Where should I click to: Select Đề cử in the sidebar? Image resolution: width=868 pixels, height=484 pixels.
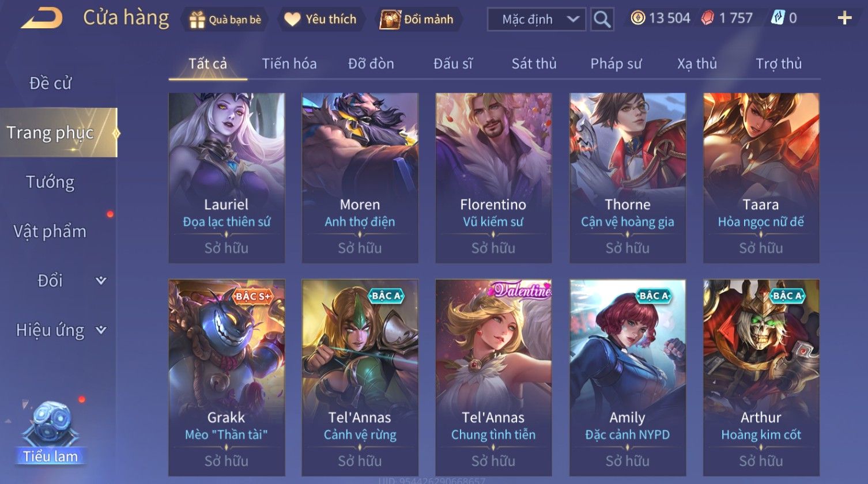[50, 84]
